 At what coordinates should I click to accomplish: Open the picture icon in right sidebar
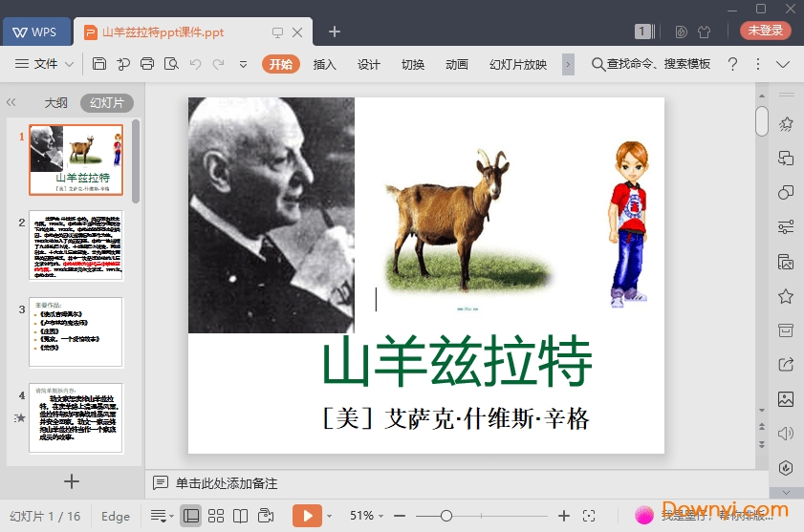(786, 398)
